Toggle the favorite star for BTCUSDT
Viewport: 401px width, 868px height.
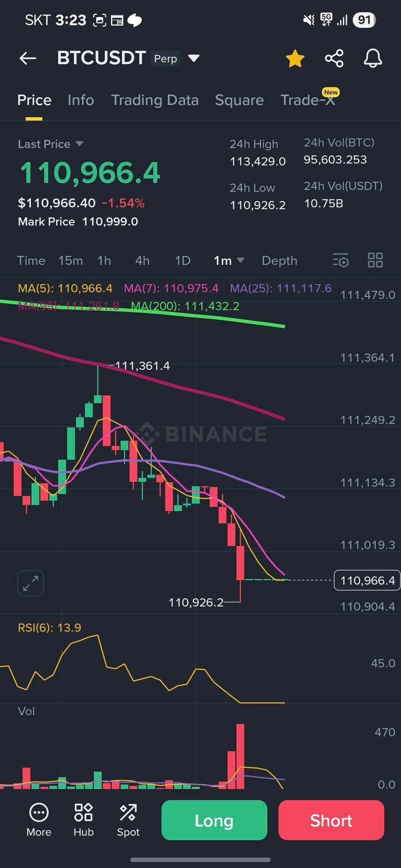click(295, 59)
